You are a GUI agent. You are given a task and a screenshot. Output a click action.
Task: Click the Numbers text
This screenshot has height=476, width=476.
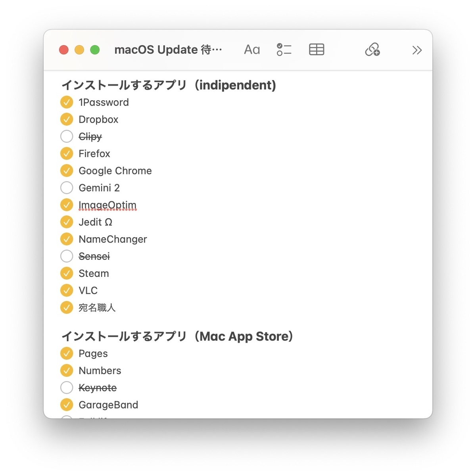[100, 370]
